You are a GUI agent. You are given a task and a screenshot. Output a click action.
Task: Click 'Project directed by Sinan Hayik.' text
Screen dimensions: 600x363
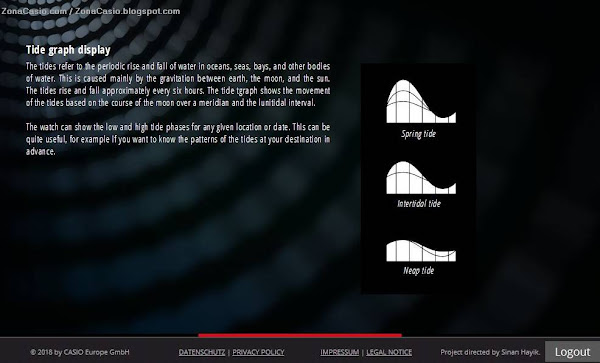click(490, 352)
